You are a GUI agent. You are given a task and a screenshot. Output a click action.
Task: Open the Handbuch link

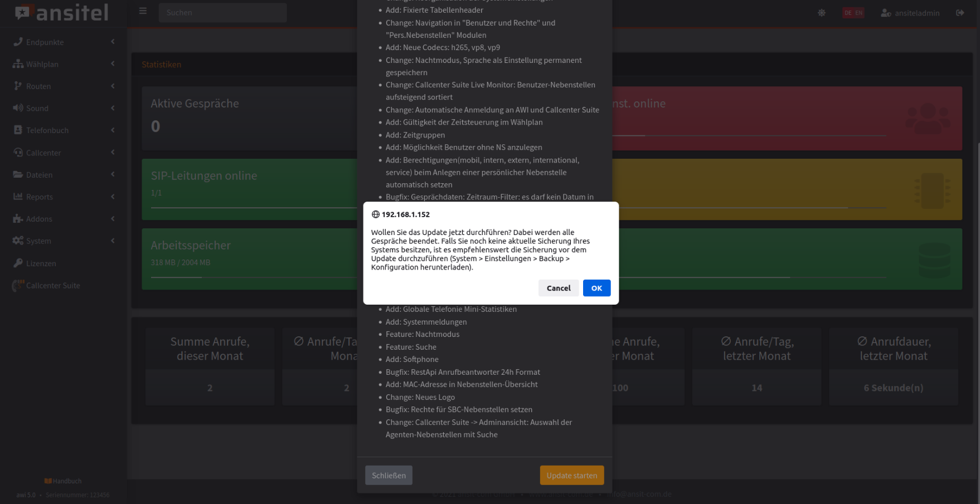coord(64,481)
